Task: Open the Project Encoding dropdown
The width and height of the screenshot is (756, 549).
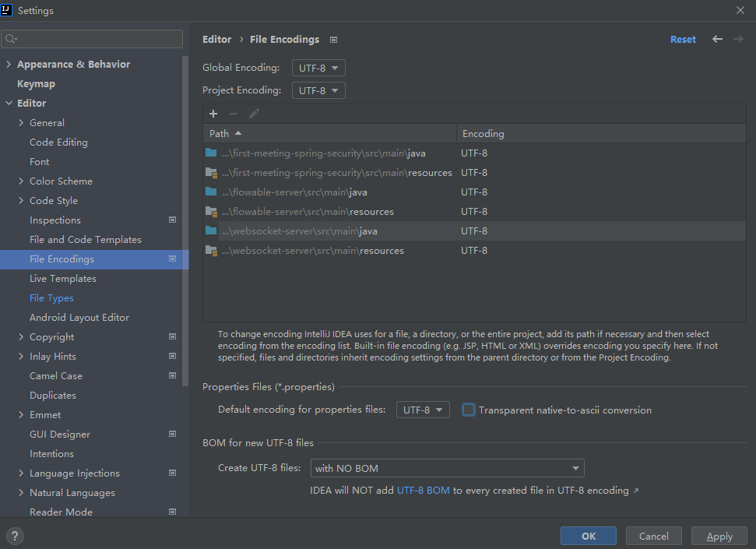Action: pyautogui.click(x=318, y=90)
